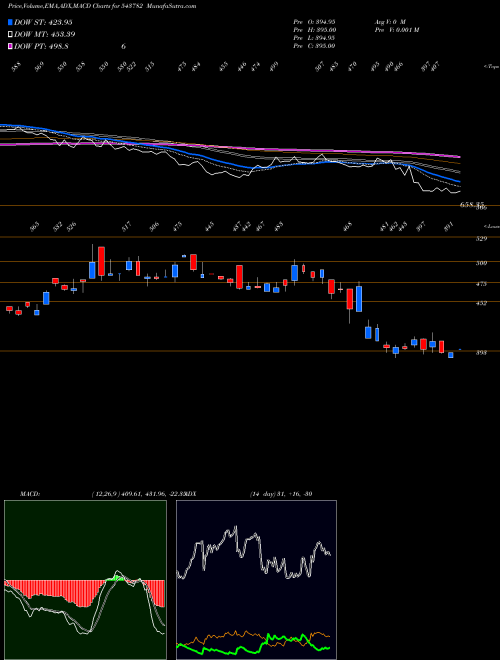Click the 509 price level label

[481, 263]
